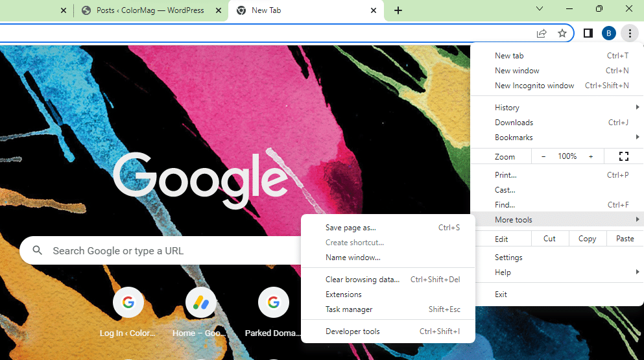Click the Cut button in Edit row
Image resolution: width=644 pixels, height=360 pixels.
click(549, 239)
